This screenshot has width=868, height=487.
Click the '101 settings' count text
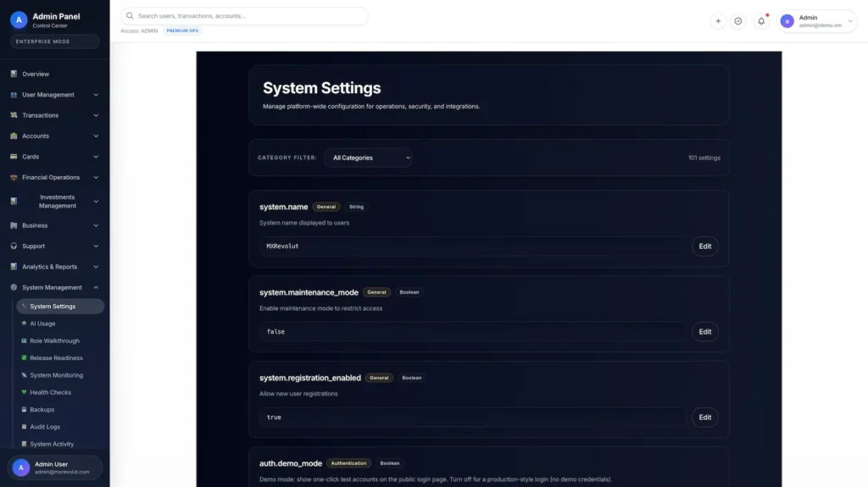[x=704, y=158]
